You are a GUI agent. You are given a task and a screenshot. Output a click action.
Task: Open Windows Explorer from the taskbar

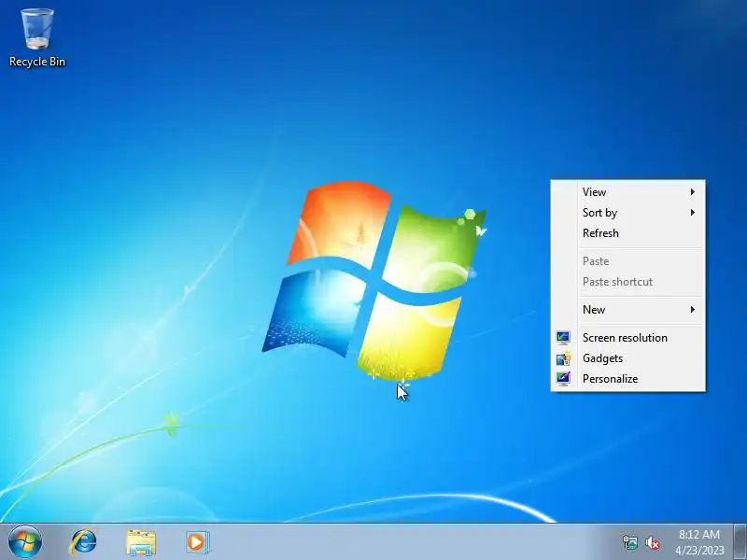[x=141, y=542]
